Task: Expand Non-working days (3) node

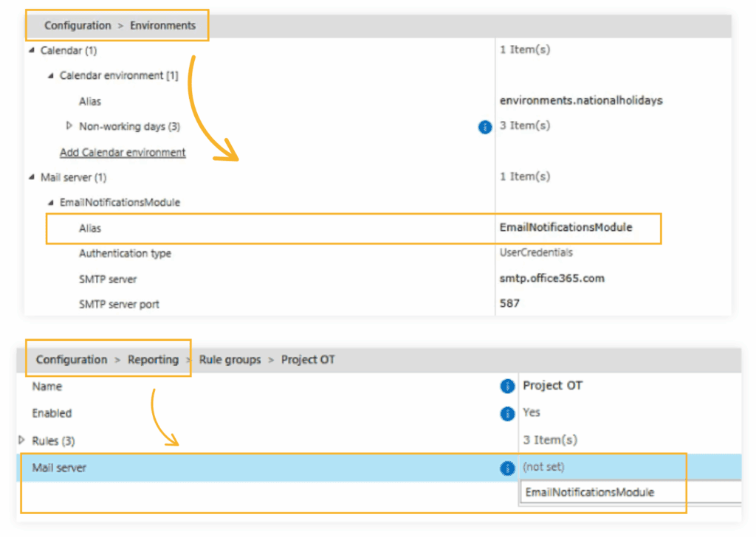Action: [x=70, y=126]
